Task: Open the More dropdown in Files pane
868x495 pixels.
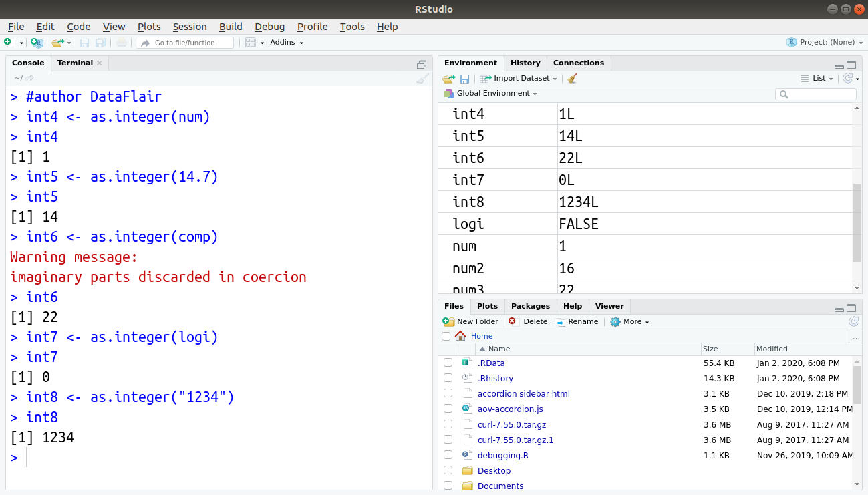Action: (x=629, y=321)
